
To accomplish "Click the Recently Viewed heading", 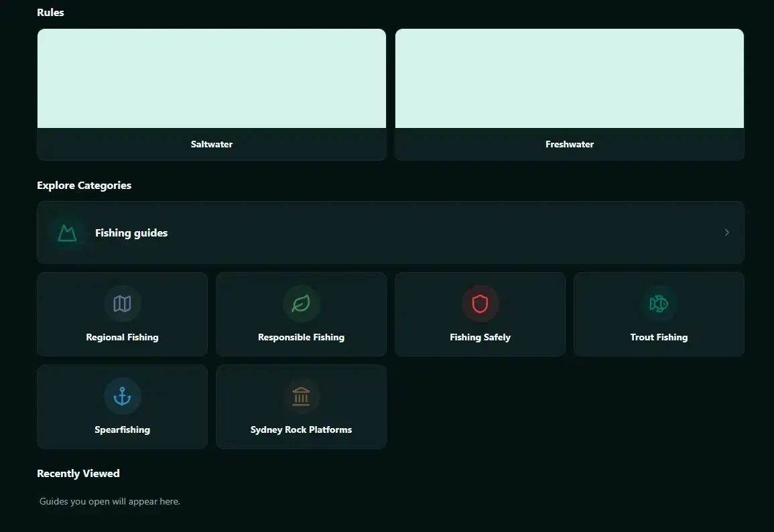I will click(x=78, y=473).
